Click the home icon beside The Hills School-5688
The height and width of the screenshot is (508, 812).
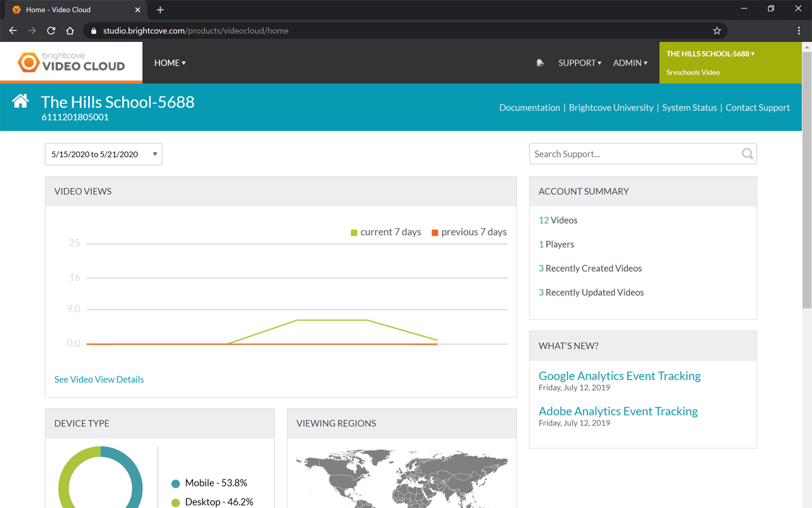[x=20, y=101]
